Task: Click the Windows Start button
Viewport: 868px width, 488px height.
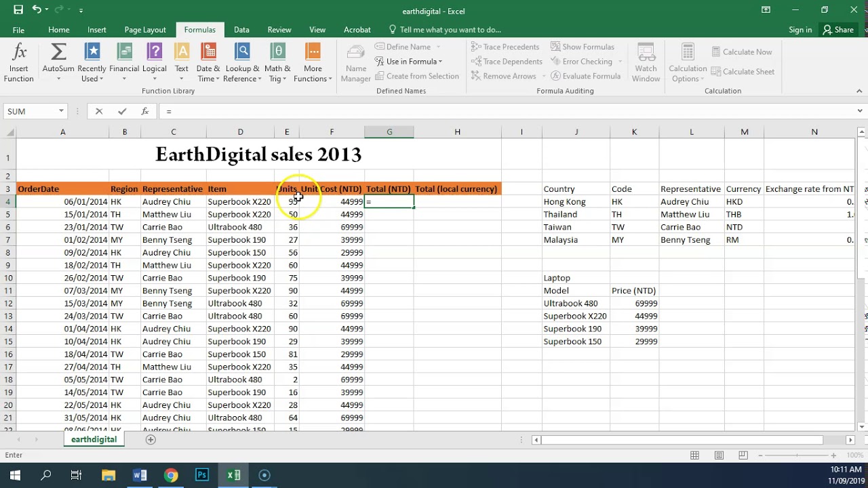Action: pos(15,475)
